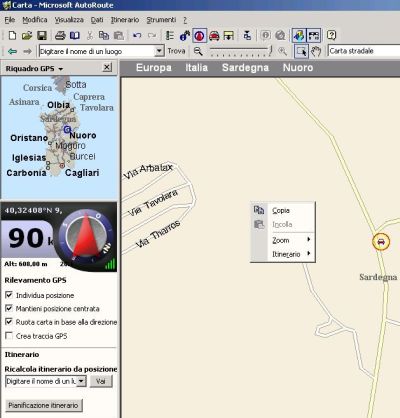Copy with the toolbar copy icon
400x418 pixels.
point(104,35)
